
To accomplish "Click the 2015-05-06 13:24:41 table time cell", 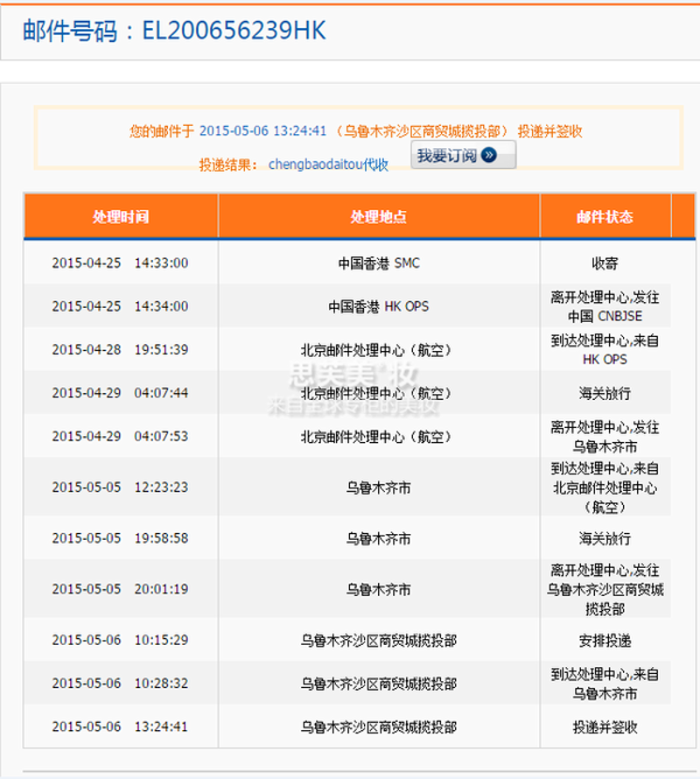I will click(120, 726).
